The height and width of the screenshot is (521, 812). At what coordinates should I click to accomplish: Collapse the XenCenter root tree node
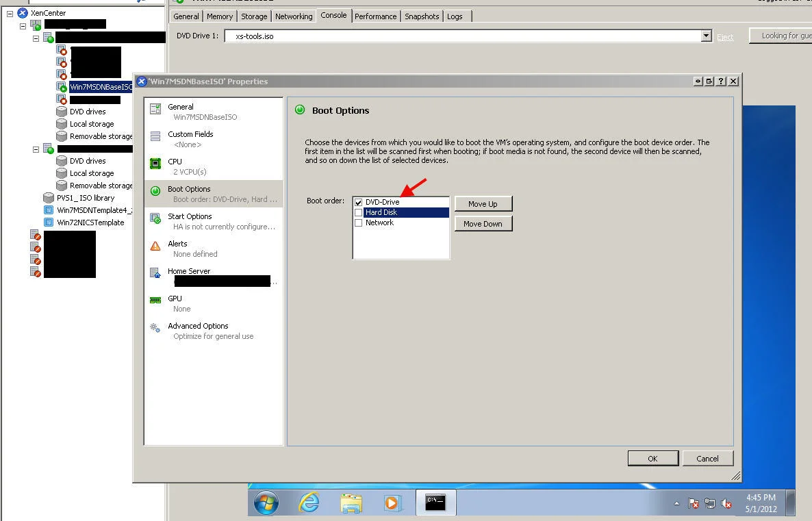pyautogui.click(x=10, y=14)
